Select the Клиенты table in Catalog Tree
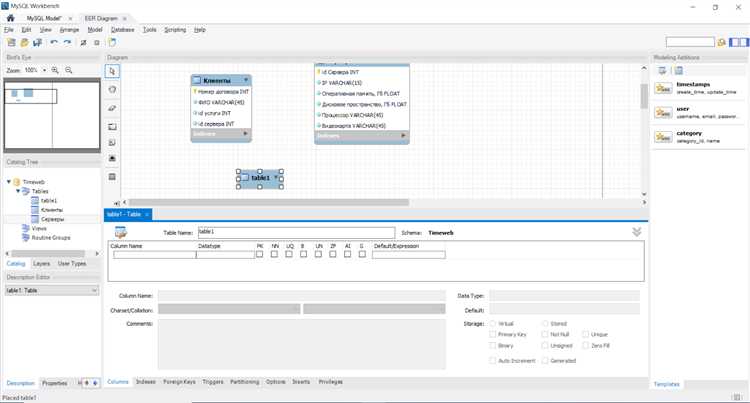This screenshot has height=403, width=750. pyautogui.click(x=50, y=209)
